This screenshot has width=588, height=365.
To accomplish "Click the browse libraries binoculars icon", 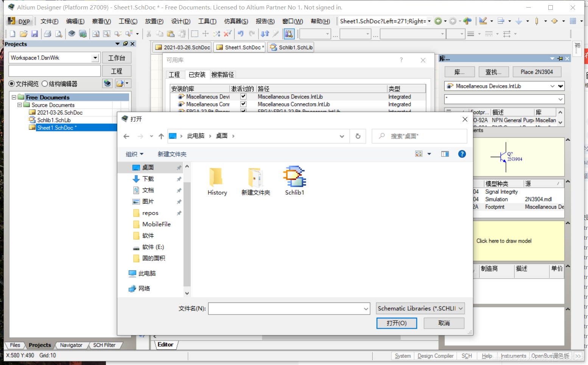I will pos(289,34).
